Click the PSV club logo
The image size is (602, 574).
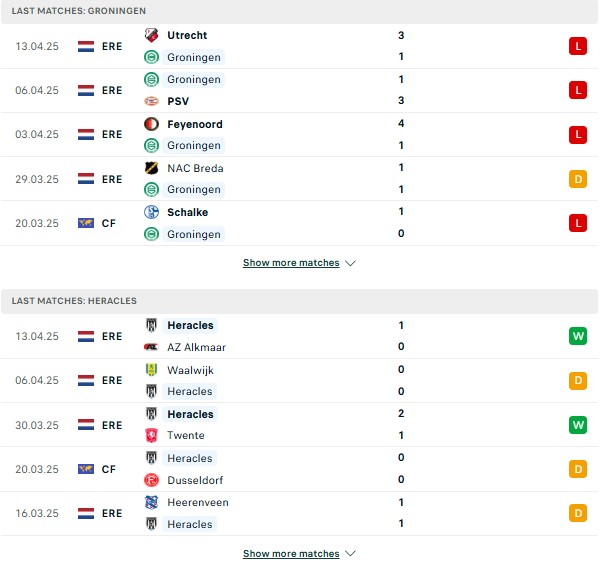coord(151,101)
